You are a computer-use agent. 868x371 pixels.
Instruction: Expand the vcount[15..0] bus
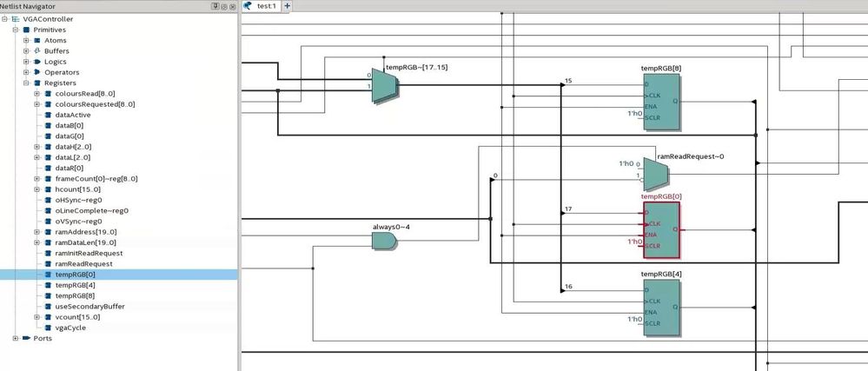(x=37, y=317)
